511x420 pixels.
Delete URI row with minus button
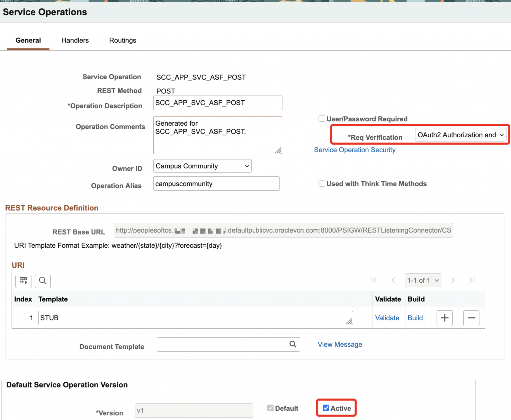(471, 318)
